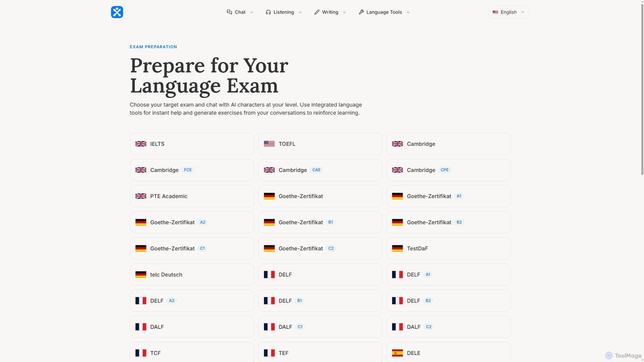Open the Writing navigation menu
Viewport: 644px width, 362px height.
pos(330,12)
